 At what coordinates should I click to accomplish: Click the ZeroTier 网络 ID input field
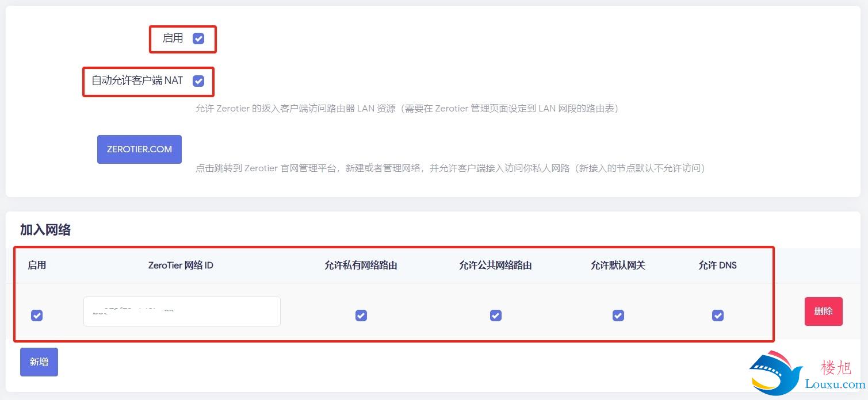tap(182, 311)
